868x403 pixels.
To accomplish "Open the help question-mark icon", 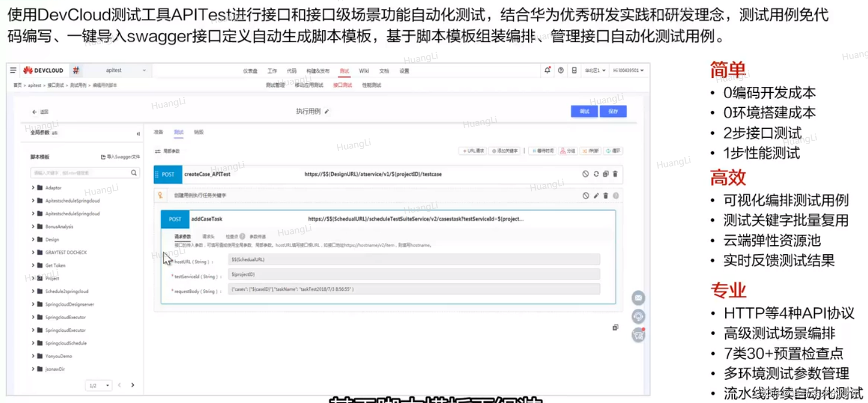I will click(x=561, y=70).
